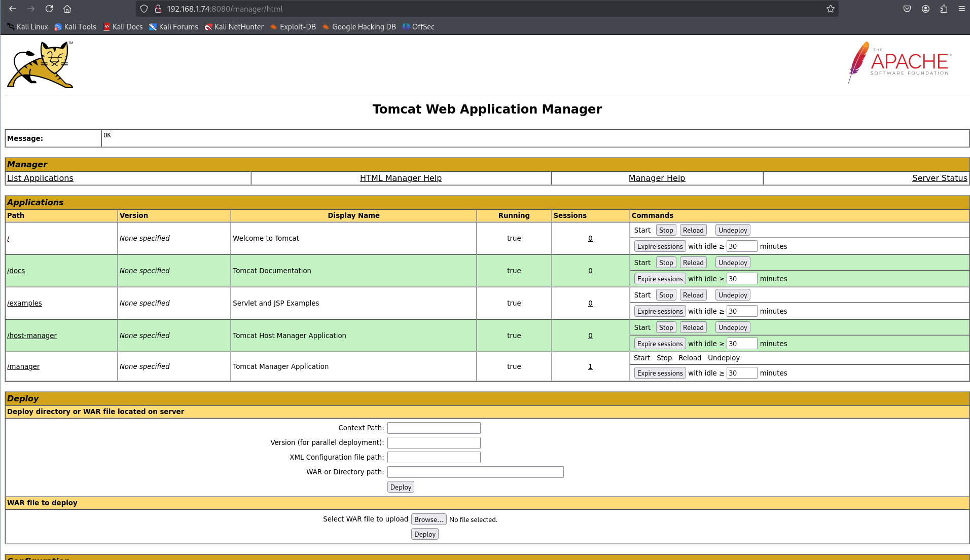The image size is (970, 560).
Task: Expire sessions for /host-manager
Action: coord(660,344)
